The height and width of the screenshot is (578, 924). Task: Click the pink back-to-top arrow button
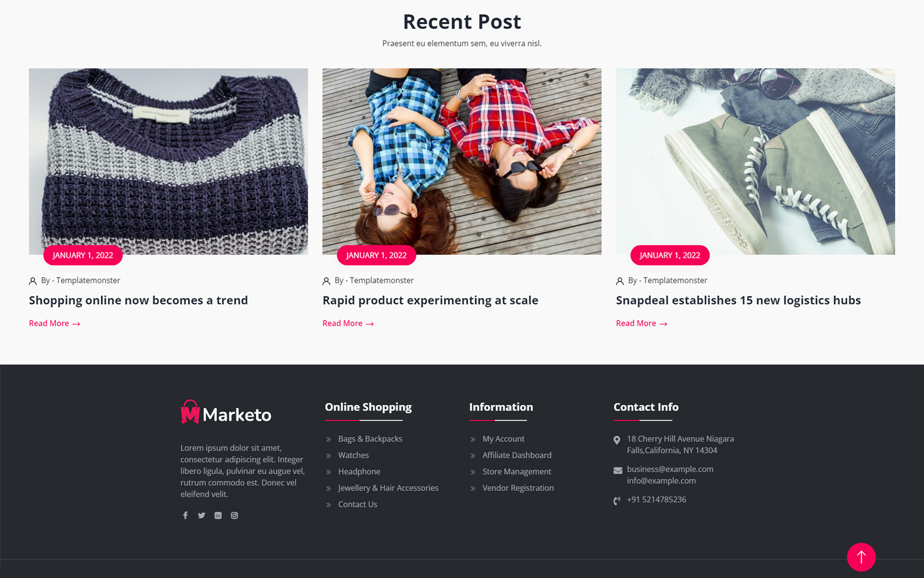tap(861, 557)
